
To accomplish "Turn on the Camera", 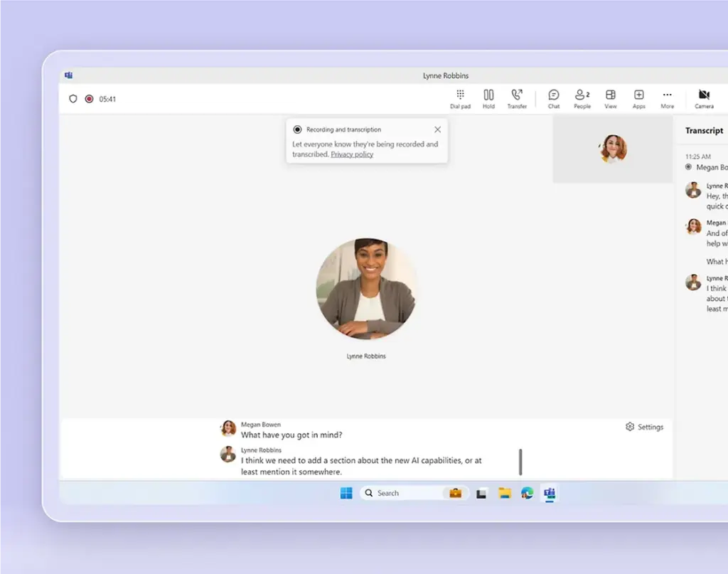I will pyautogui.click(x=704, y=99).
